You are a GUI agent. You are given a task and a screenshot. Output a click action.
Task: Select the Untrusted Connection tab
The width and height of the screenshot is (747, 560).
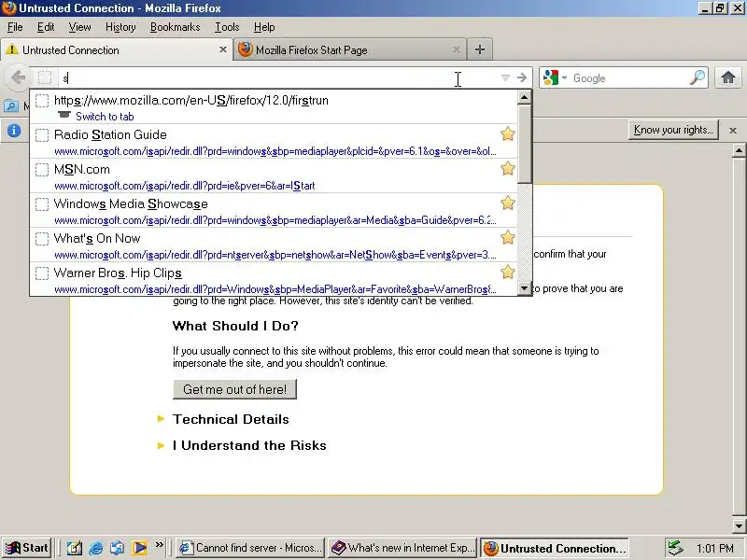tap(116, 50)
